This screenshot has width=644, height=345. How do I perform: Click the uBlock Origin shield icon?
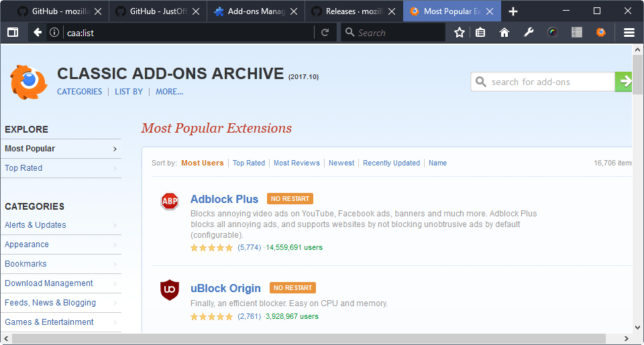170,290
